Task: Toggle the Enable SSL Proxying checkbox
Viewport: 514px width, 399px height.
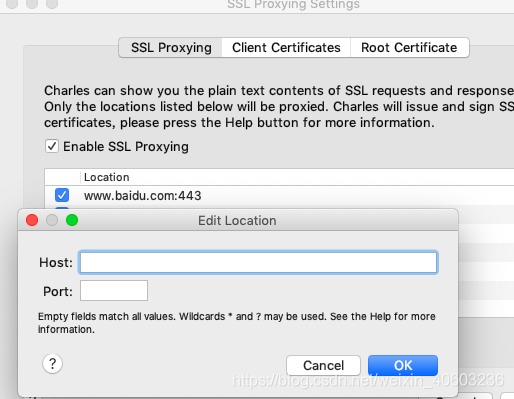Action: [x=52, y=146]
